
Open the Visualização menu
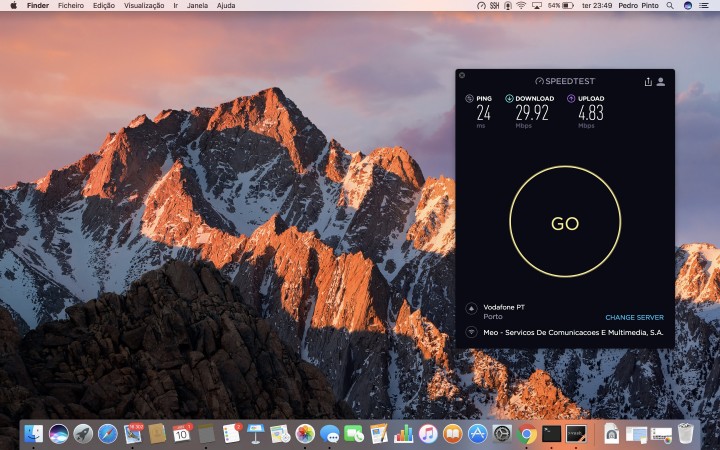[145, 6]
